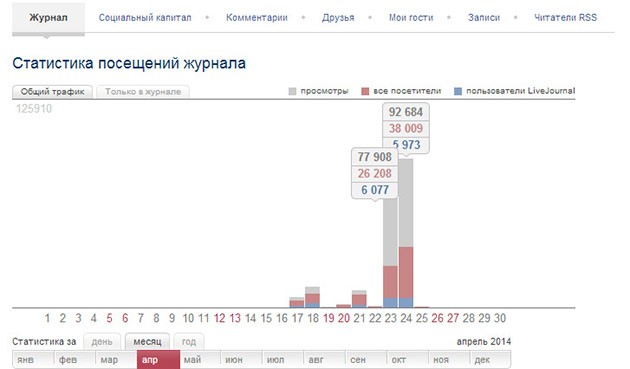630x369 pixels.
Task: Choose month сен
Action: tap(366, 359)
